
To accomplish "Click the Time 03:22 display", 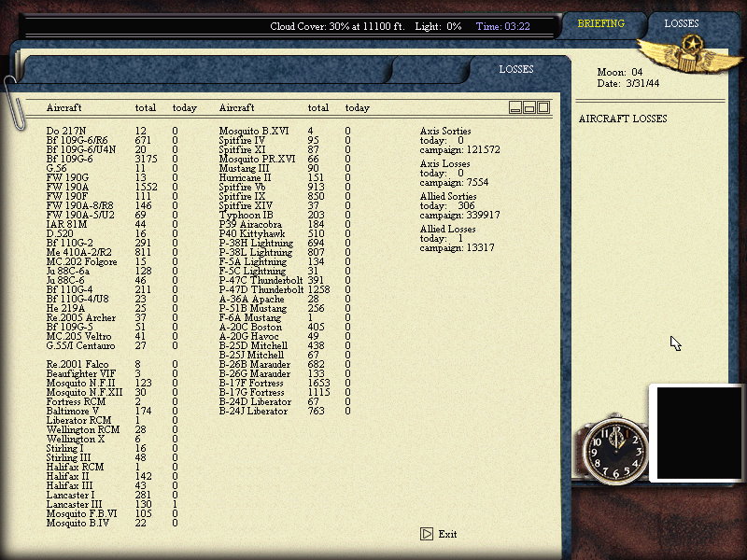I will pyautogui.click(x=503, y=27).
